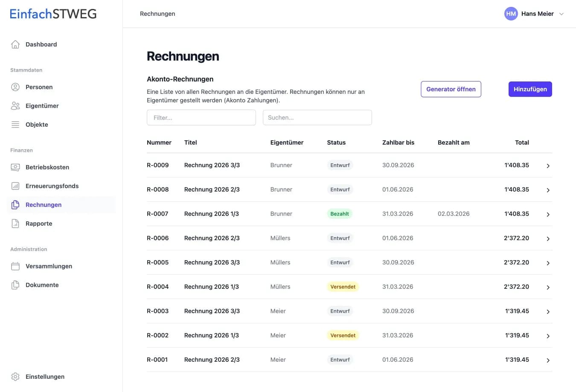Click the Rapporte document icon

pos(15,224)
